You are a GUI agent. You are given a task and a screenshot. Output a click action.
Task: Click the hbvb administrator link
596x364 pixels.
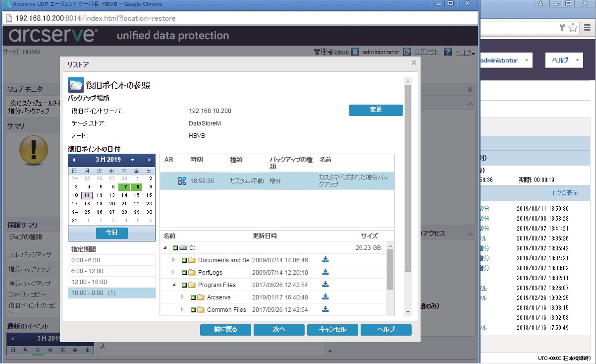pyautogui.click(x=342, y=52)
